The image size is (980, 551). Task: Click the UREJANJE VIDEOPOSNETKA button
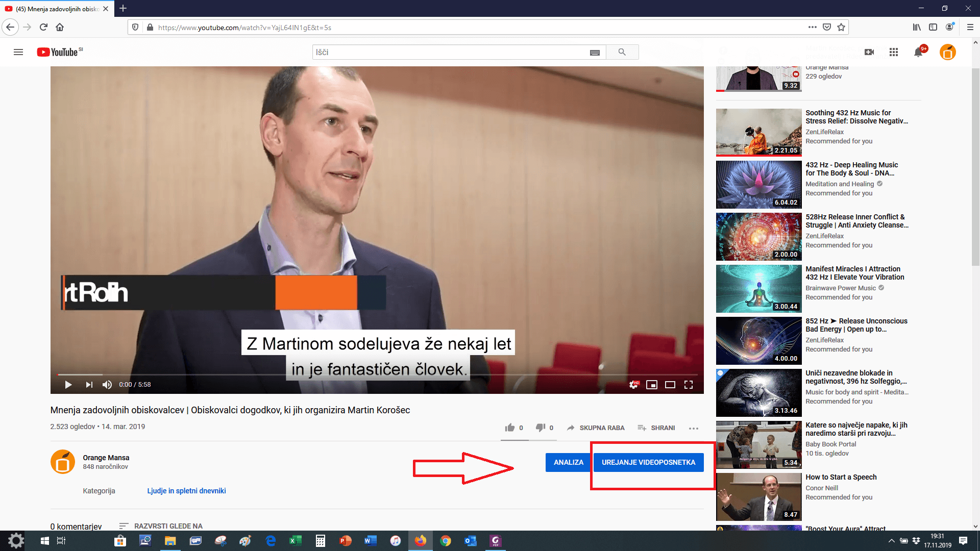[x=648, y=462]
